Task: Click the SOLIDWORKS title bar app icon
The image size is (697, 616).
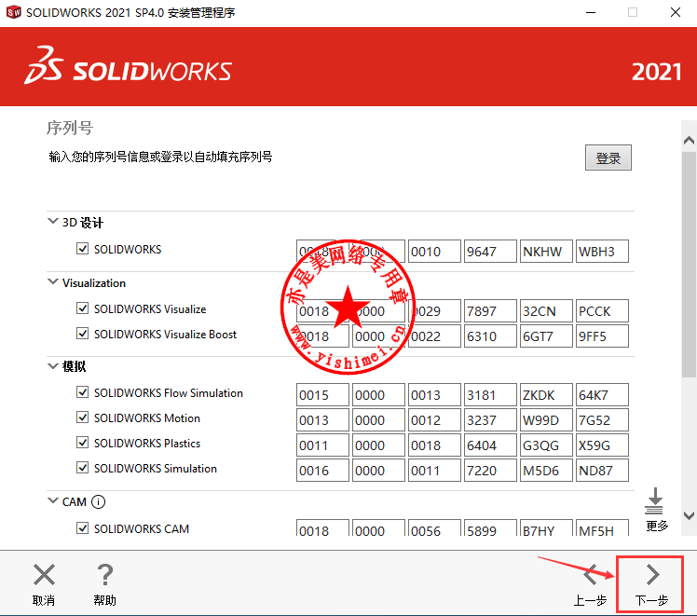Action: 13,12
